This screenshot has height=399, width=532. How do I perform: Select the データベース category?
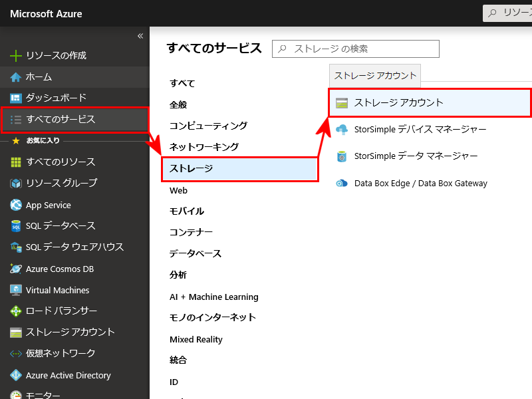tap(196, 254)
